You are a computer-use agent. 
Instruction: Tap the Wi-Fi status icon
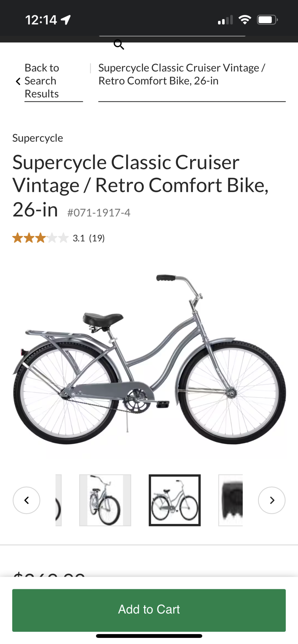[245, 20]
